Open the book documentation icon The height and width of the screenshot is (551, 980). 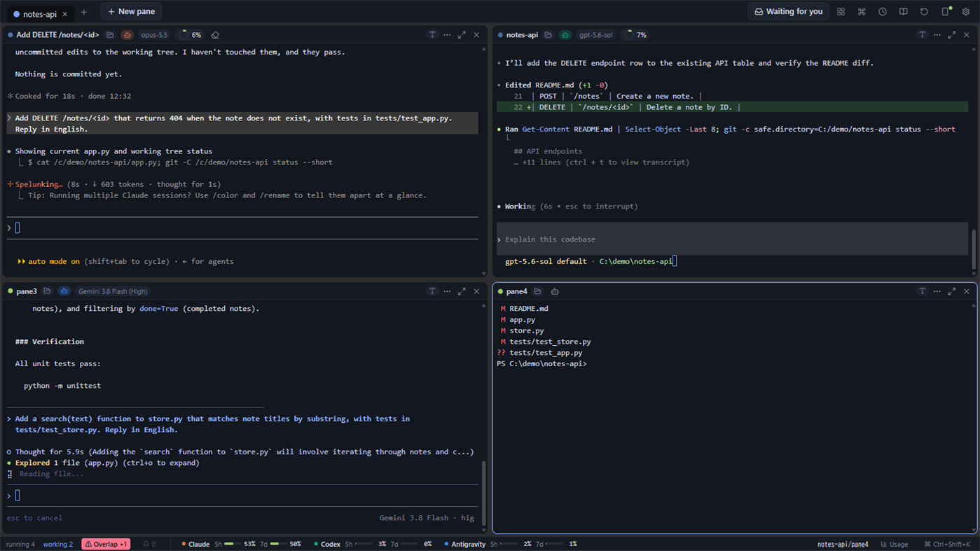point(904,12)
